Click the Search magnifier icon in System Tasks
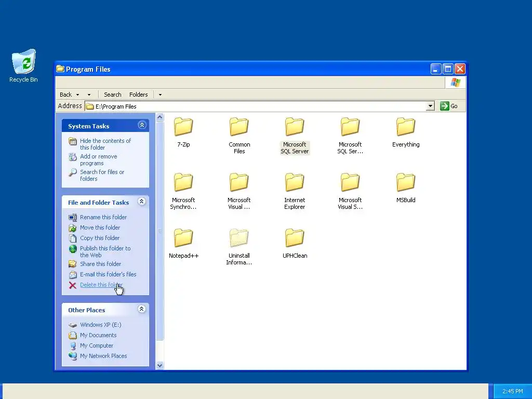Image resolution: width=532 pixels, height=399 pixels. click(73, 172)
